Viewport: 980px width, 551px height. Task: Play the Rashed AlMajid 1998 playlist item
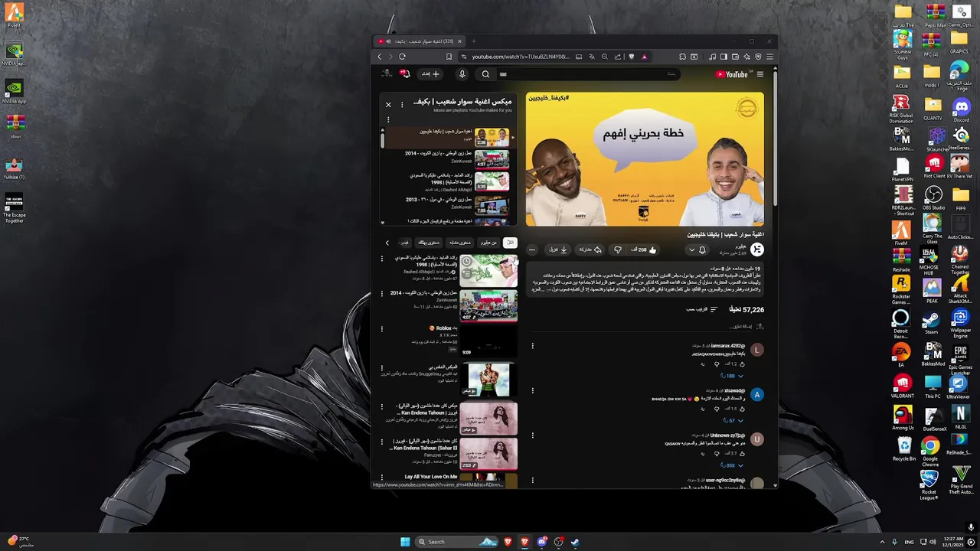pos(449,181)
